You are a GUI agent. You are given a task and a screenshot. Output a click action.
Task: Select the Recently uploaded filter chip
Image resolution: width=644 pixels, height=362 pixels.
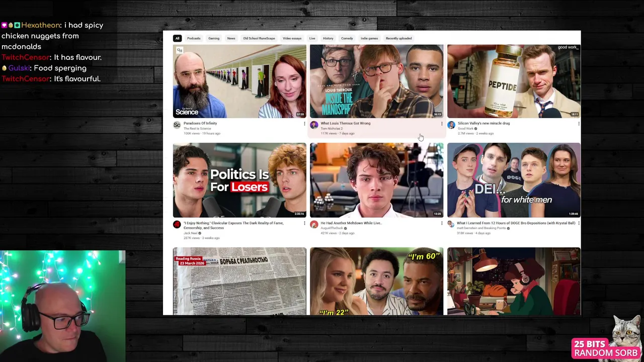tap(398, 38)
